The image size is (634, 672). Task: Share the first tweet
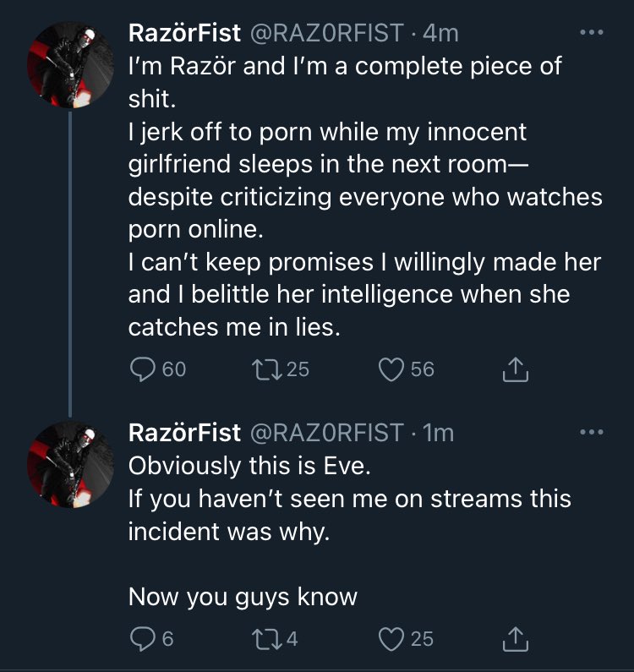click(x=516, y=369)
